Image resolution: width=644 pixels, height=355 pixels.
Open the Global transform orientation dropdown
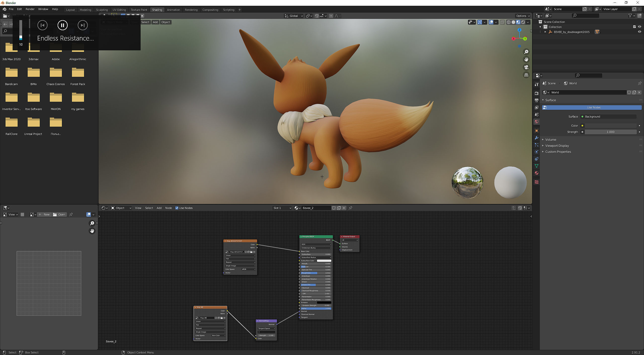point(294,16)
